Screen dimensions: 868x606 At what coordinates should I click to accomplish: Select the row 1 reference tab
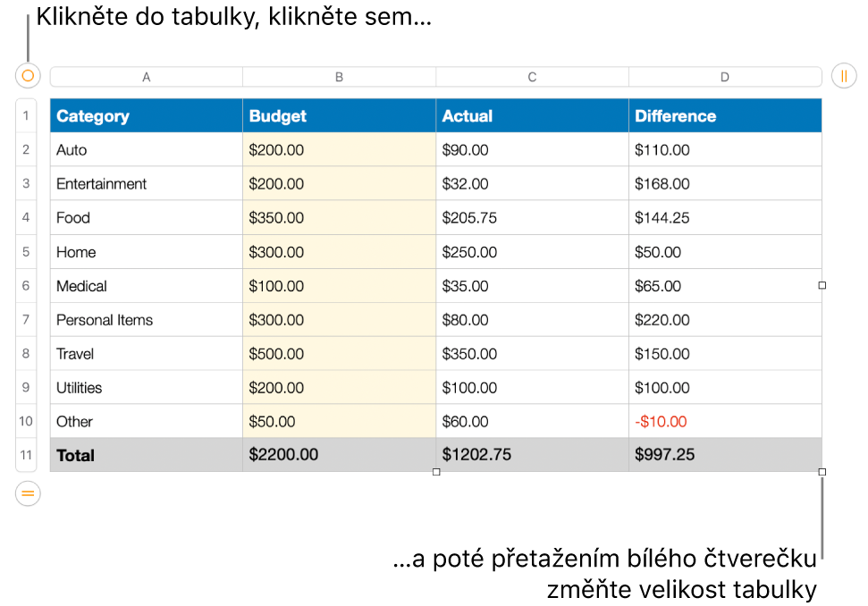26,115
